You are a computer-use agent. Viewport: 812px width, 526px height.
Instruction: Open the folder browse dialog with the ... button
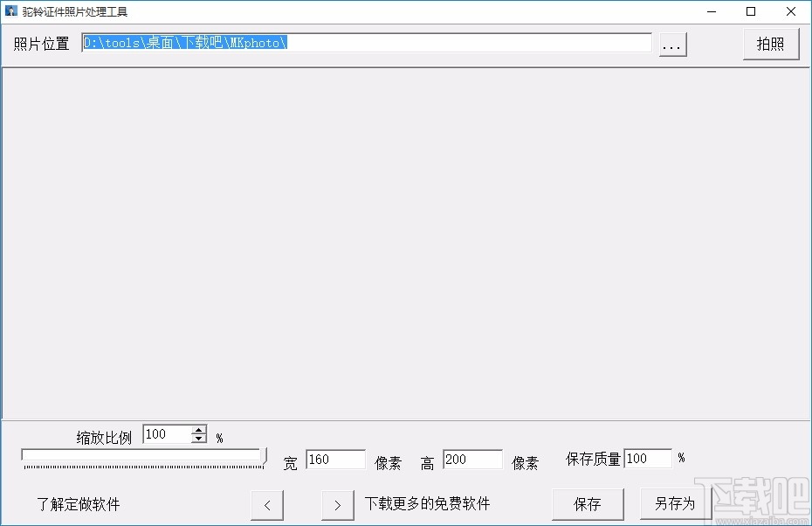pyautogui.click(x=672, y=44)
